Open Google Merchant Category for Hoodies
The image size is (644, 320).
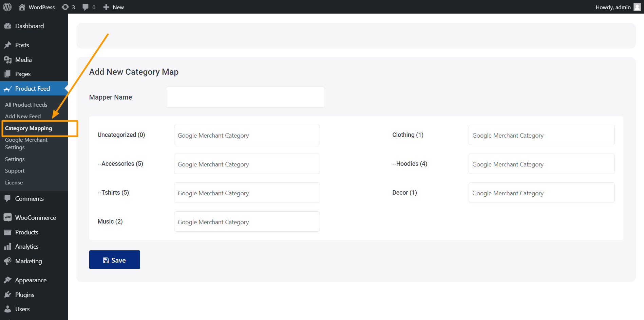pyautogui.click(x=542, y=164)
